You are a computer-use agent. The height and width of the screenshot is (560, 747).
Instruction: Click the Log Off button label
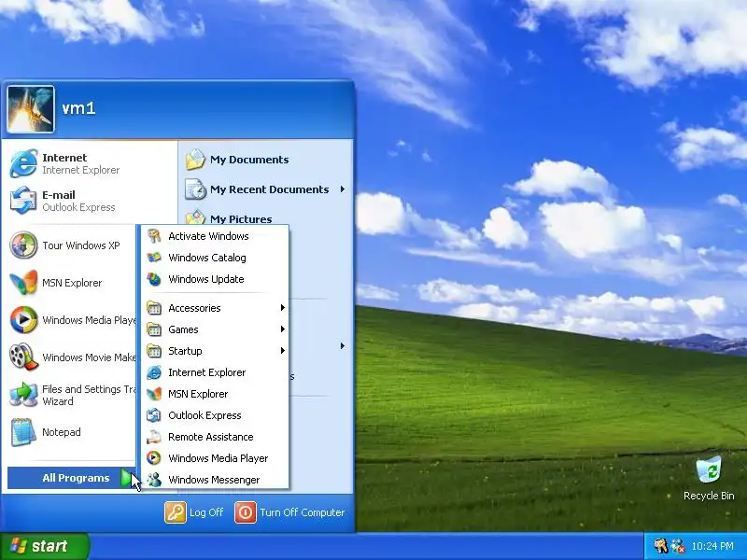point(206,512)
